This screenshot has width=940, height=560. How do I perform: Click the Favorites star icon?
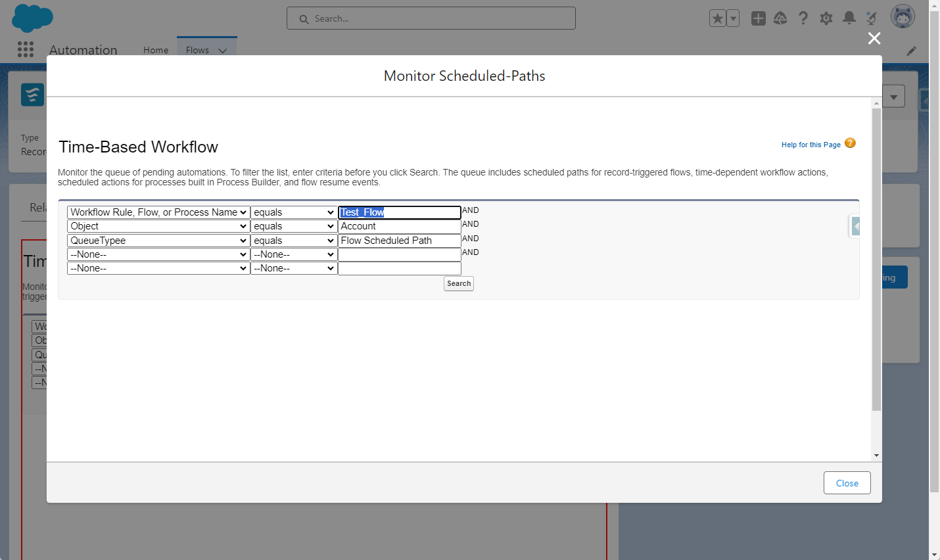tap(718, 18)
